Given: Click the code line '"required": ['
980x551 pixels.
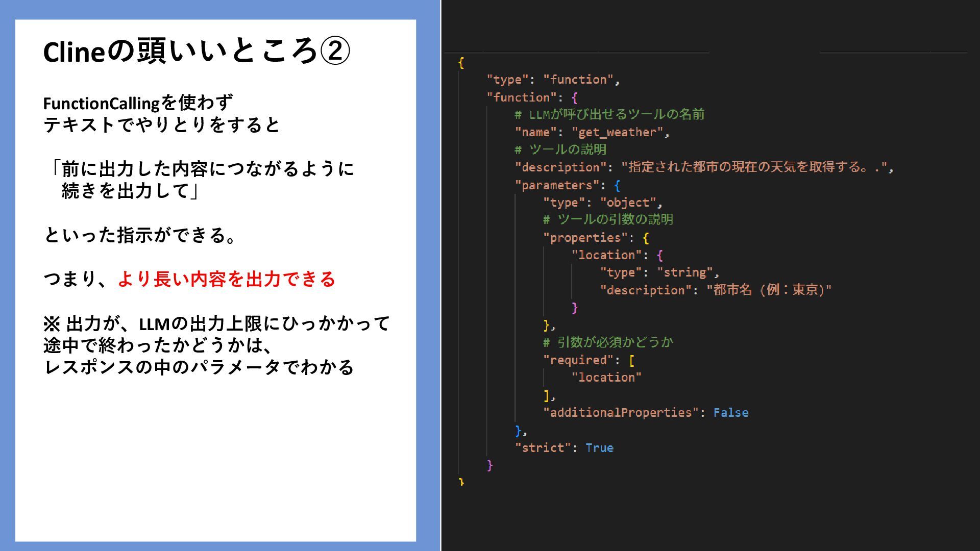Looking at the screenshot, I should coord(589,360).
